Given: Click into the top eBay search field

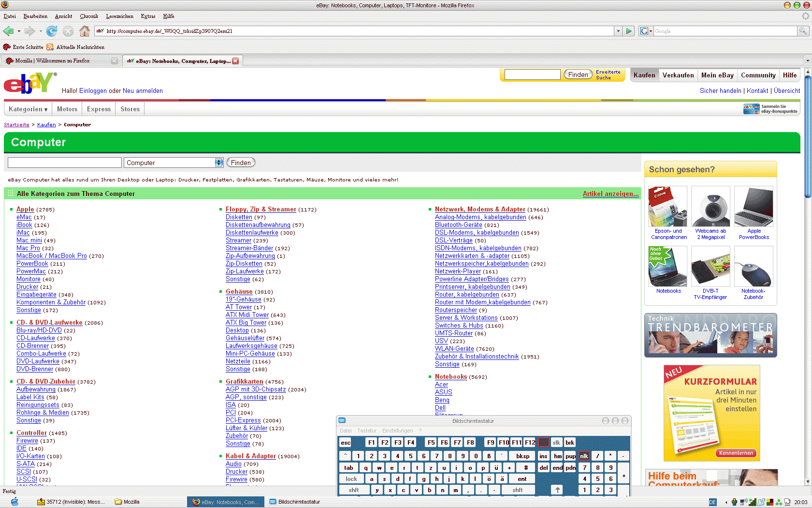Looking at the screenshot, I should [532, 75].
